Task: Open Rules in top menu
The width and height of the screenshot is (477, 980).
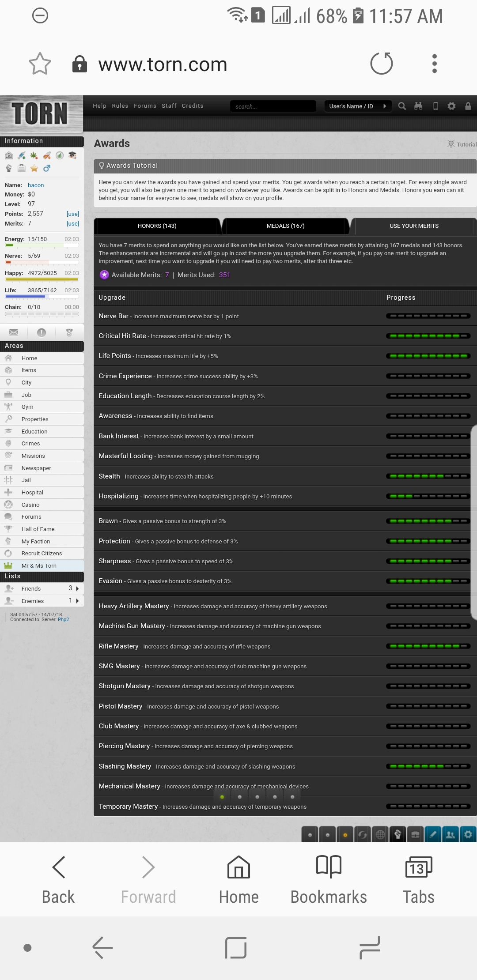Action: (120, 106)
